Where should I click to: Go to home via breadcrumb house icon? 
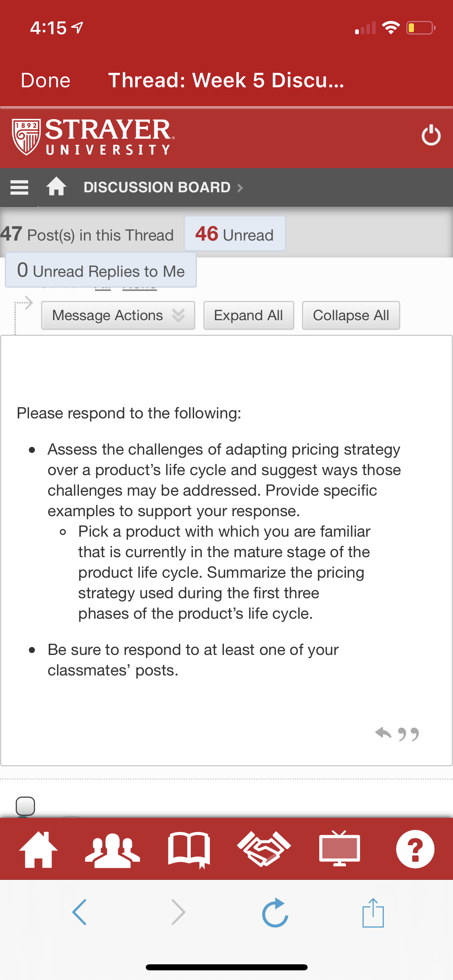pyautogui.click(x=56, y=186)
